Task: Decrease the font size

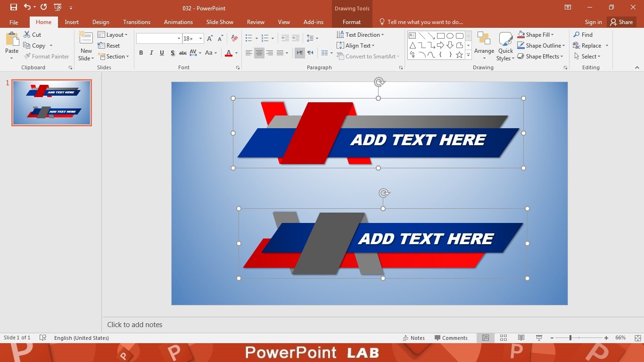Action: coord(220,39)
